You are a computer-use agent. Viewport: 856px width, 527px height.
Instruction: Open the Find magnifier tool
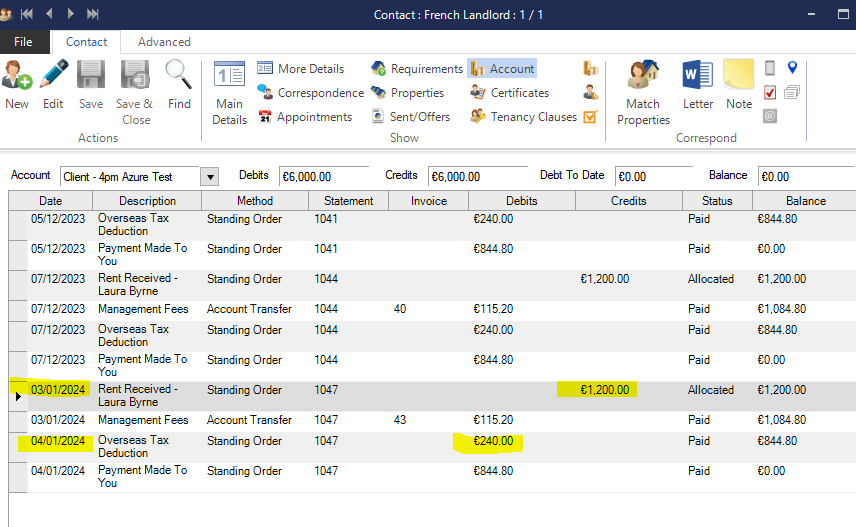tap(179, 84)
